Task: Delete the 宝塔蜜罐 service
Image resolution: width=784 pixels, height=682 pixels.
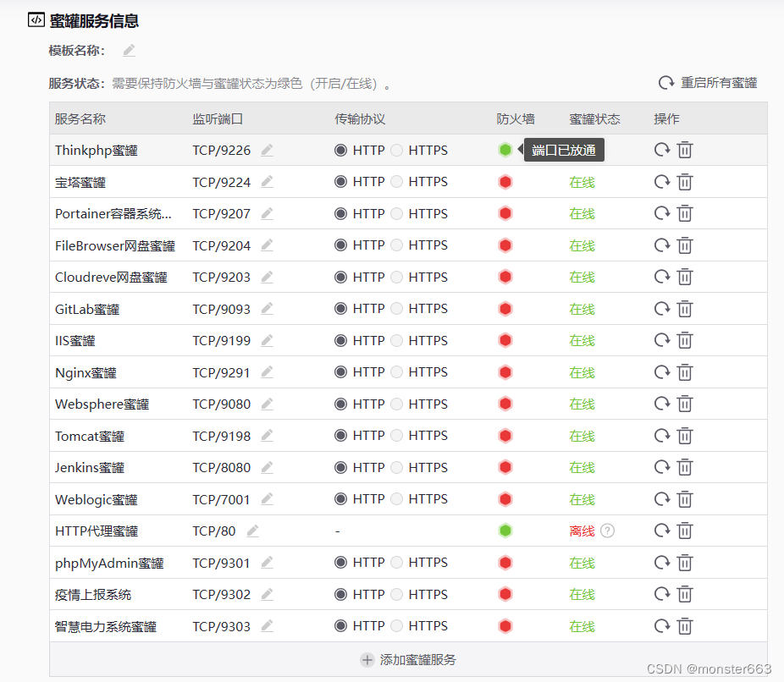Action: click(x=684, y=182)
